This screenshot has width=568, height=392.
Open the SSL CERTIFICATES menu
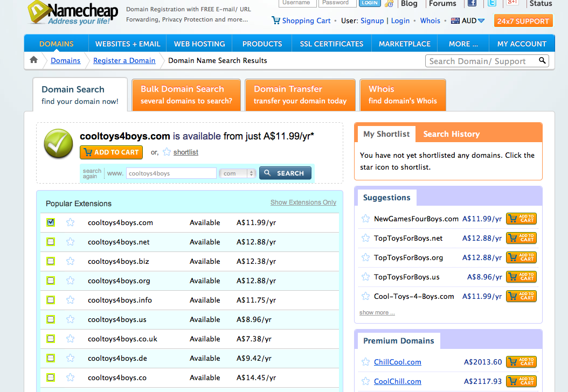click(x=331, y=44)
